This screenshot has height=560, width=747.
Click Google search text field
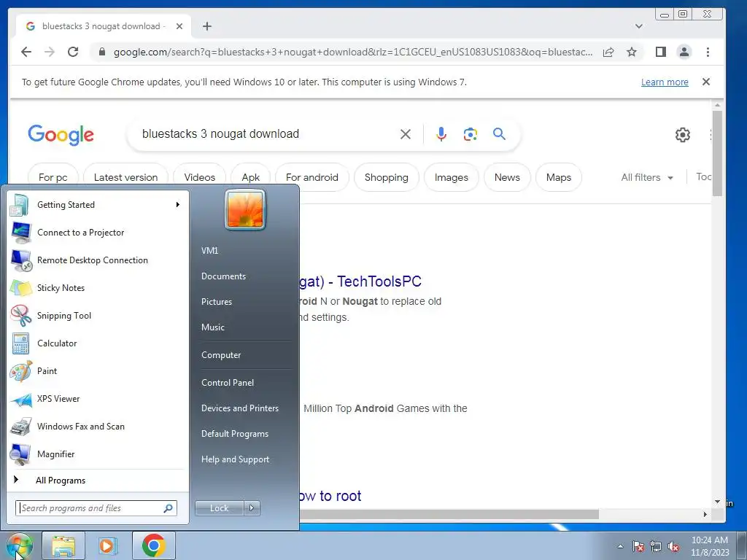pos(267,134)
